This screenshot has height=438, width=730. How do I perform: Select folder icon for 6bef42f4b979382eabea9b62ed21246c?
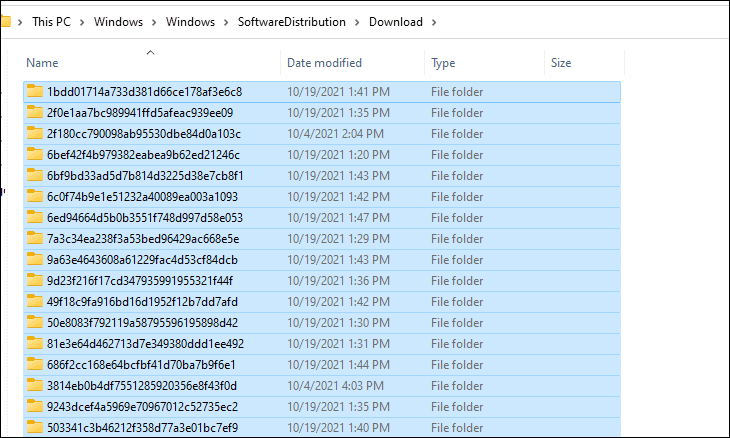point(35,154)
